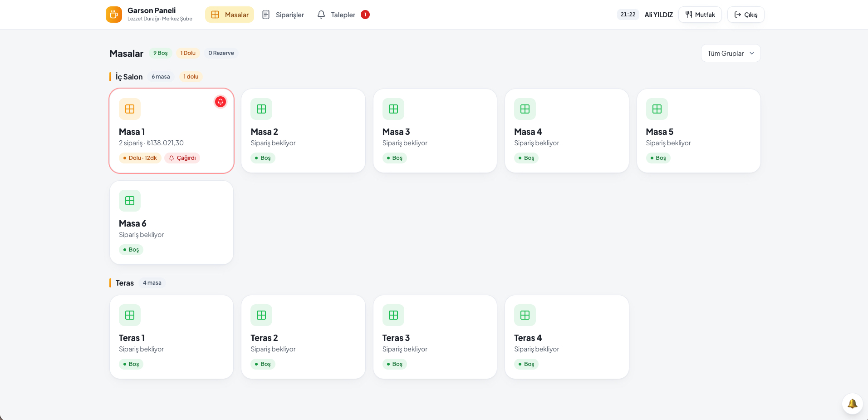Click the Garson Paneli orange cup logo
The width and height of the screenshot is (868, 420).
click(x=114, y=15)
